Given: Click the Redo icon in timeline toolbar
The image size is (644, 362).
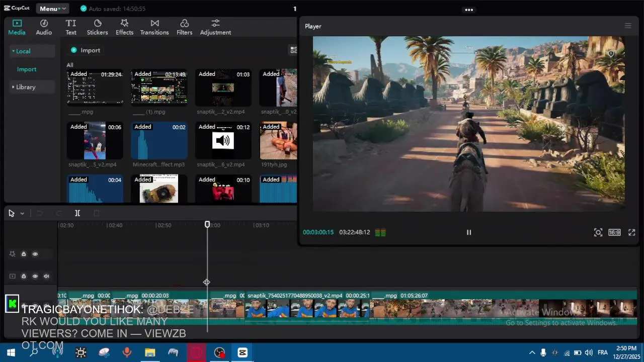Looking at the screenshot, I should (x=59, y=213).
